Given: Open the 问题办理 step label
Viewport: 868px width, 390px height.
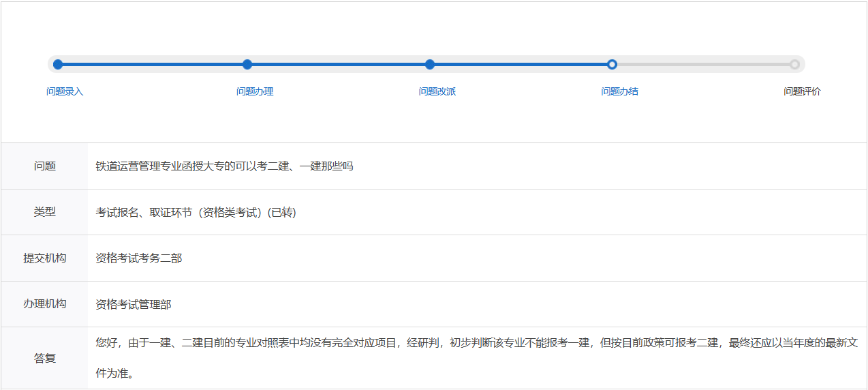Looking at the screenshot, I should coord(255,91).
